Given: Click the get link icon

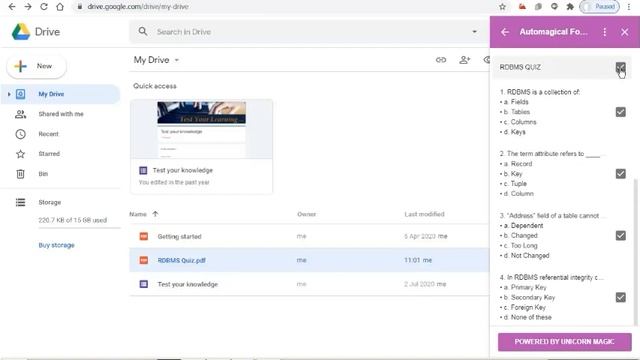Looking at the screenshot, I should (441, 60).
